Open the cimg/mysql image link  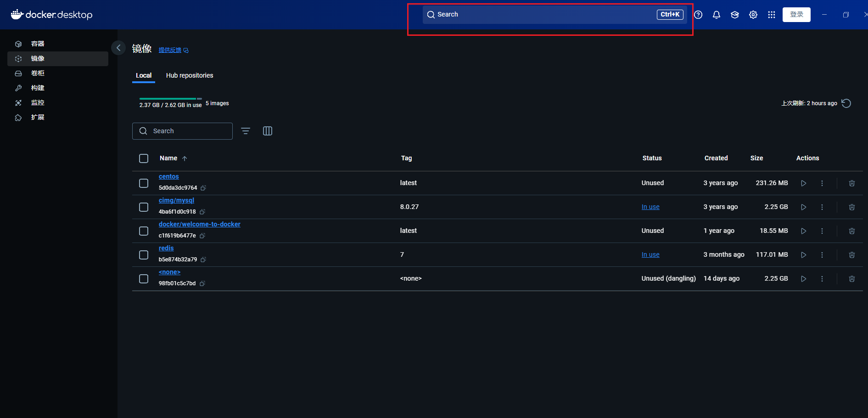pos(176,200)
